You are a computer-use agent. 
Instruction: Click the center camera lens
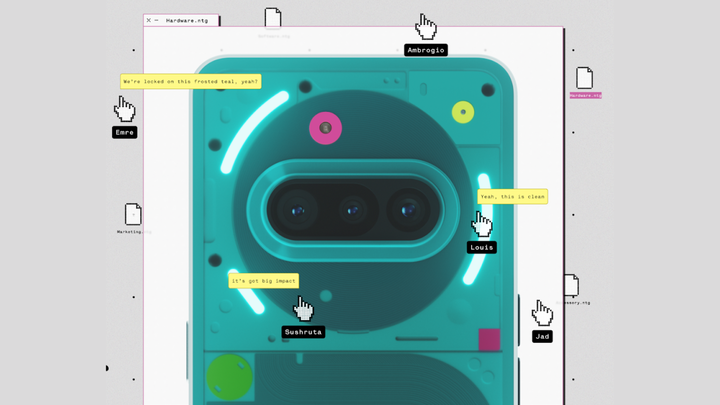pyautogui.click(x=352, y=211)
